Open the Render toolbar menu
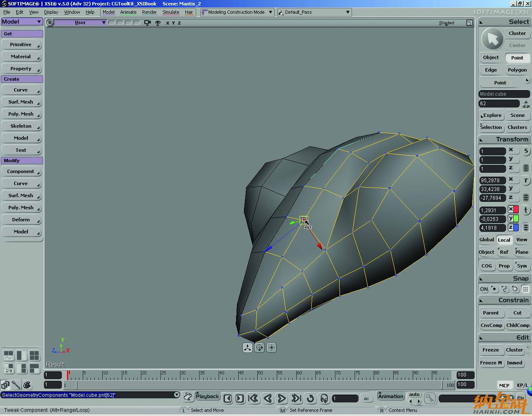 point(150,12)
